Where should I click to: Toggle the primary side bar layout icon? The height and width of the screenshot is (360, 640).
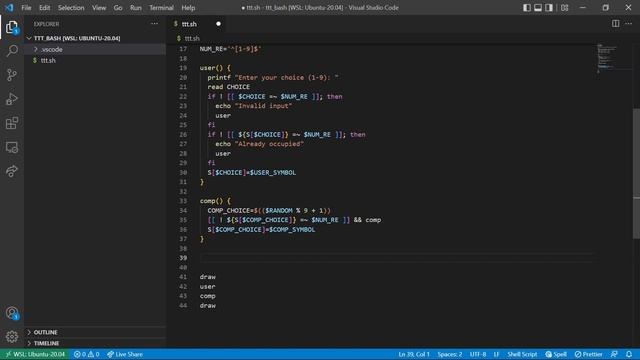527,7
